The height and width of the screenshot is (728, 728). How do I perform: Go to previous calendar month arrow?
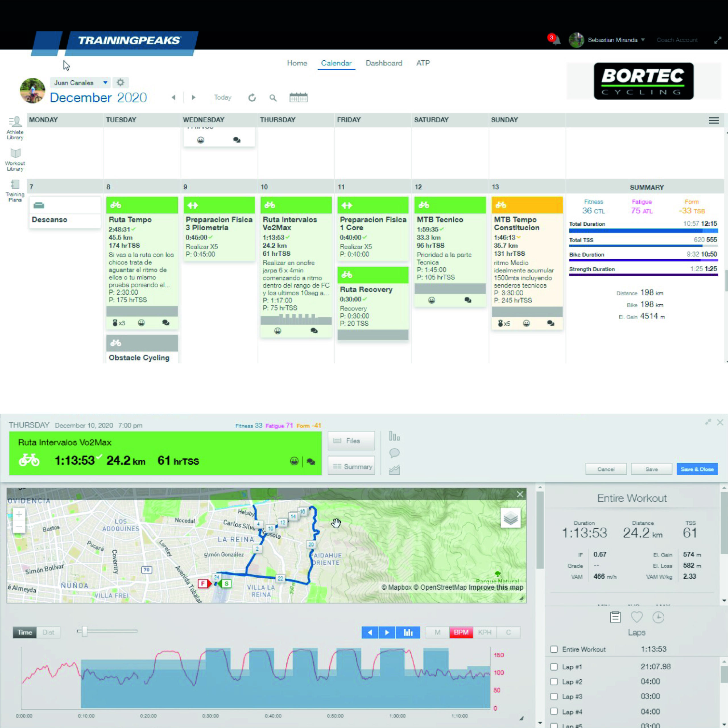(173, 97)
